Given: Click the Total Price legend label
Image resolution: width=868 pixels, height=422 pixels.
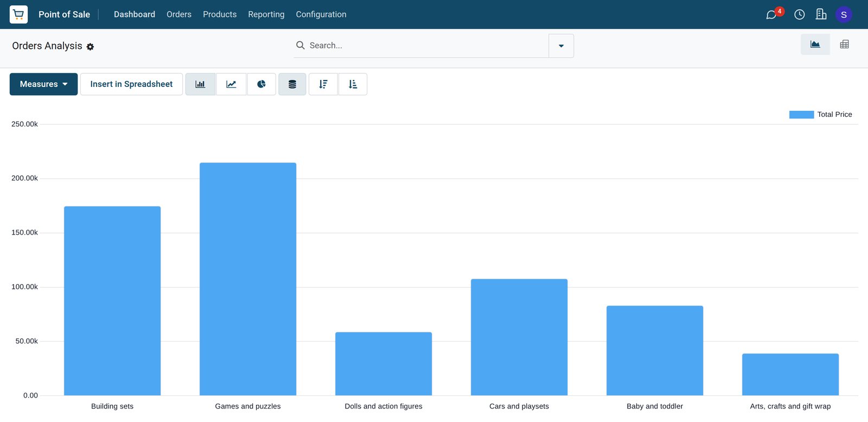Looking at the screenshot, I should point(834,115).
